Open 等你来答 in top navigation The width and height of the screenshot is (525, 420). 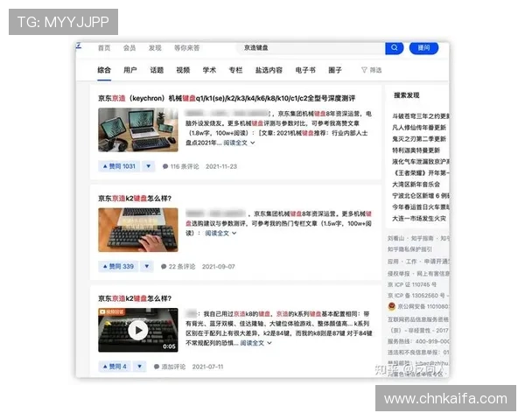[187, 48]
